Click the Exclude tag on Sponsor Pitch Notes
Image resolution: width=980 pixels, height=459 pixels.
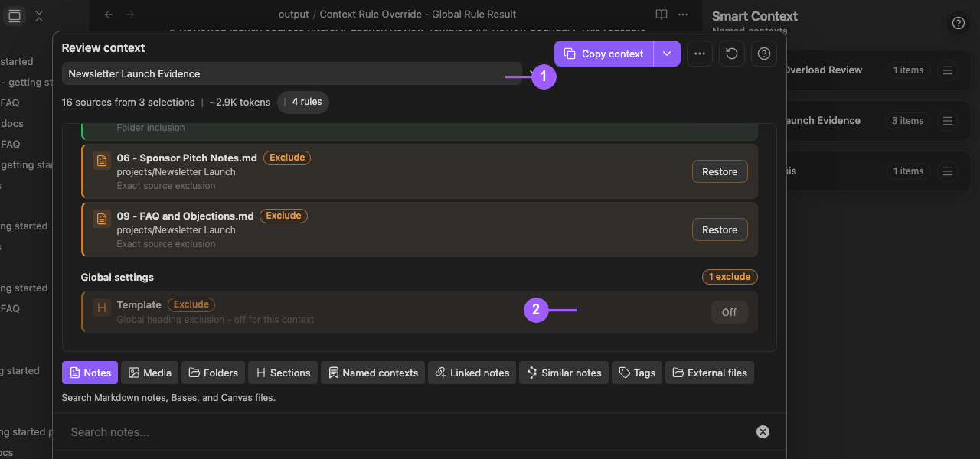(287, 158)
